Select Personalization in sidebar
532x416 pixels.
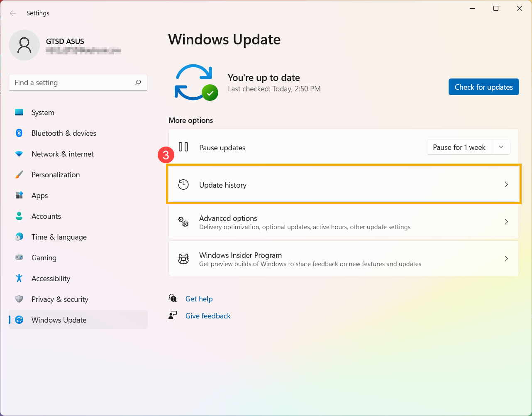click(x=78, y=175)
